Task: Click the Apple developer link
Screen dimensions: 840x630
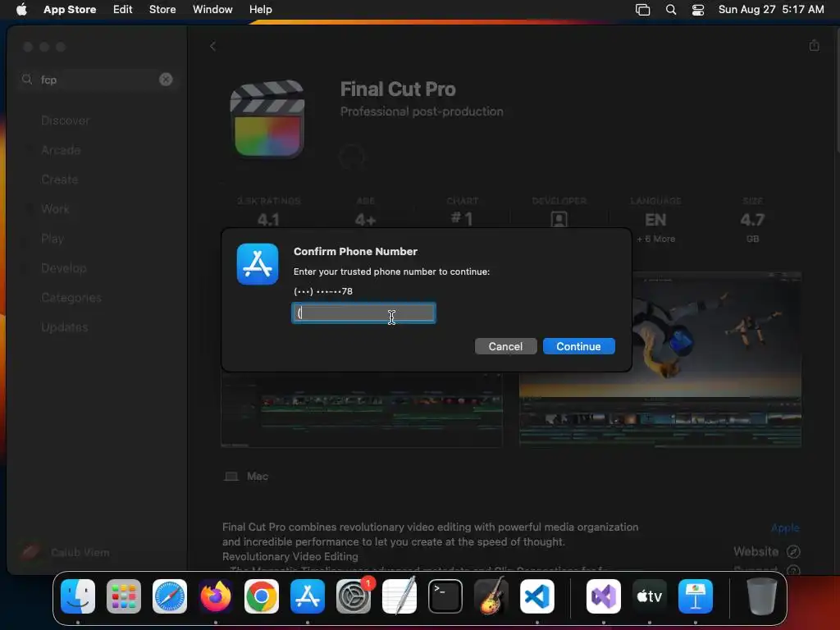Action: [x=785, y=527]
